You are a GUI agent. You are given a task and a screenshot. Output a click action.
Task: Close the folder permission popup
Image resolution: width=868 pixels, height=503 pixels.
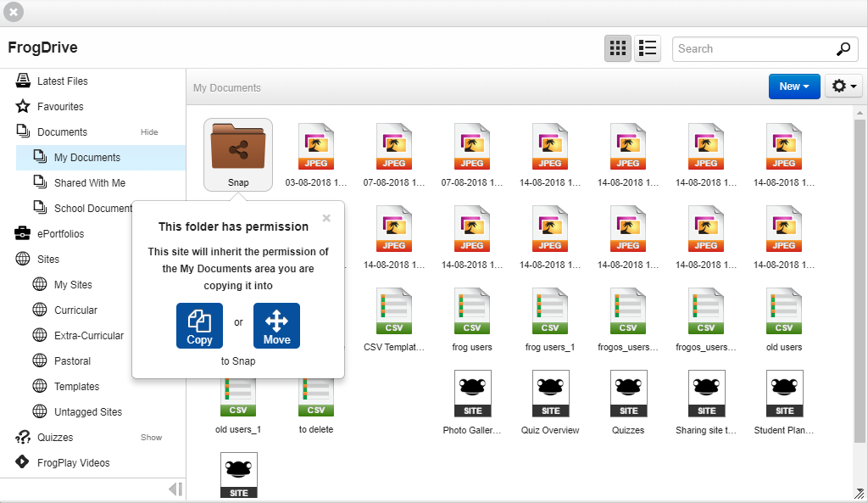pos(326,218)
